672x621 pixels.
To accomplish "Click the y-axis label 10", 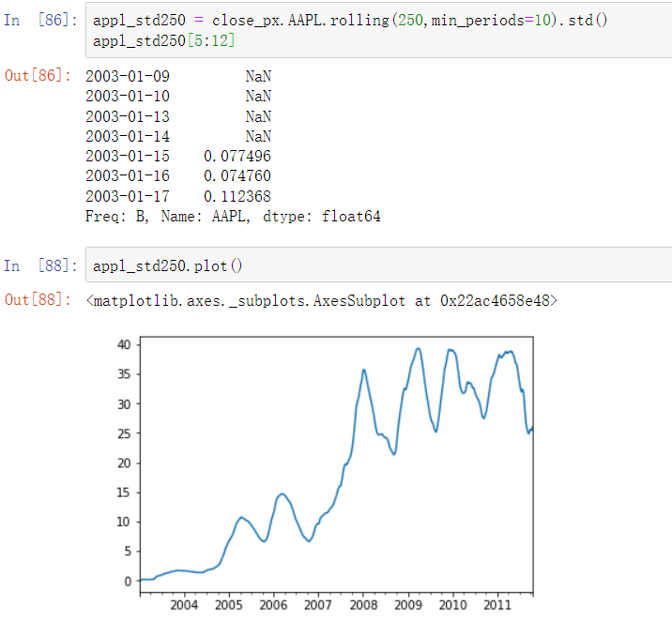I will [124, 522].
